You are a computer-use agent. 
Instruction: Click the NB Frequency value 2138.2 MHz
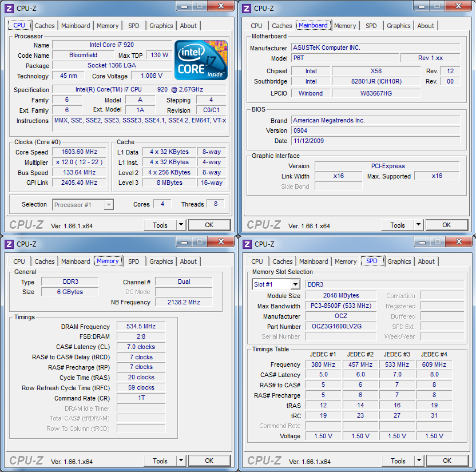coord(184,302)
